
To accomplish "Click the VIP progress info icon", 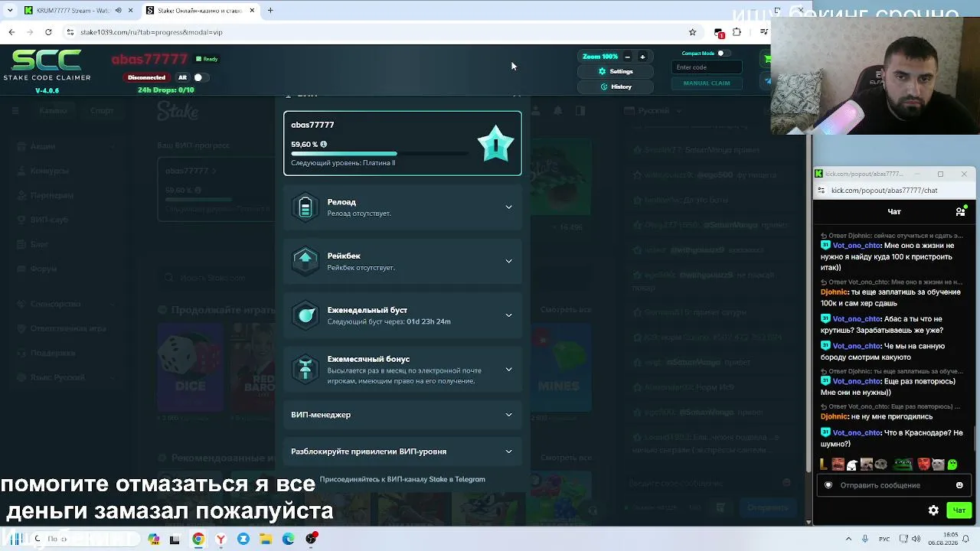I will pos(323,144).
